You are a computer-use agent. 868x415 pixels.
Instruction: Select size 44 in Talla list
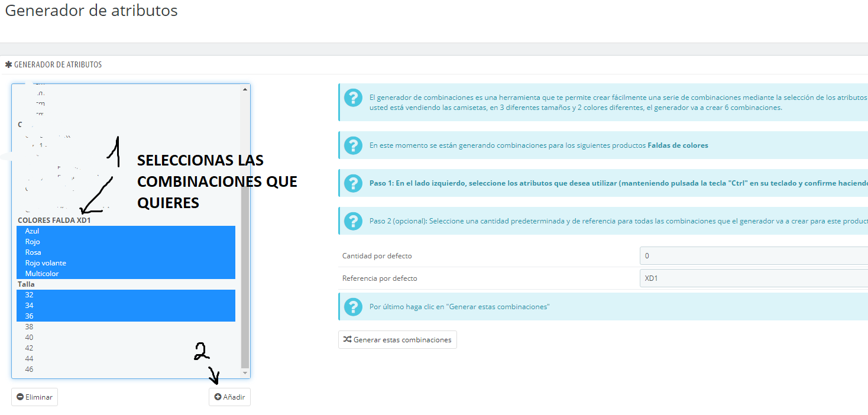point(126,359)
